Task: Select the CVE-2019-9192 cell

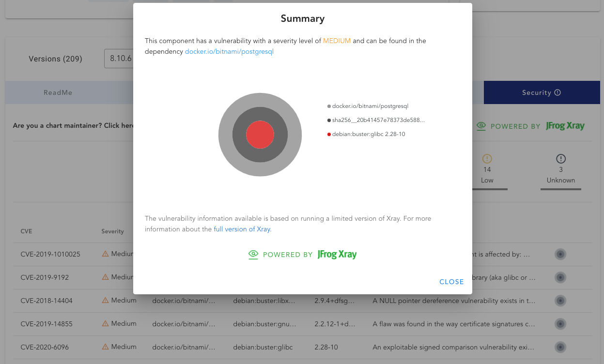Action: tap(45, 277)
